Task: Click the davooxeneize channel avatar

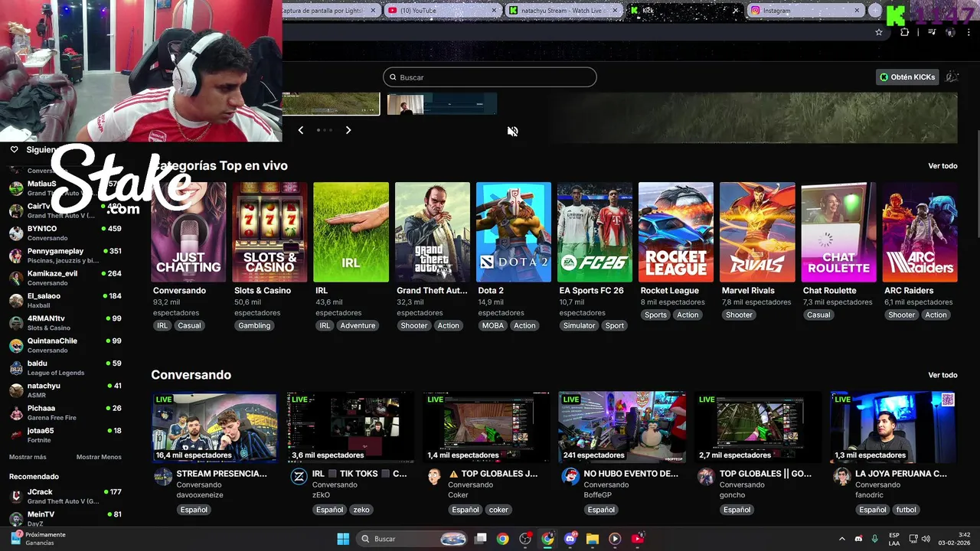Action: pyautogui.click(x=163, y=478)
